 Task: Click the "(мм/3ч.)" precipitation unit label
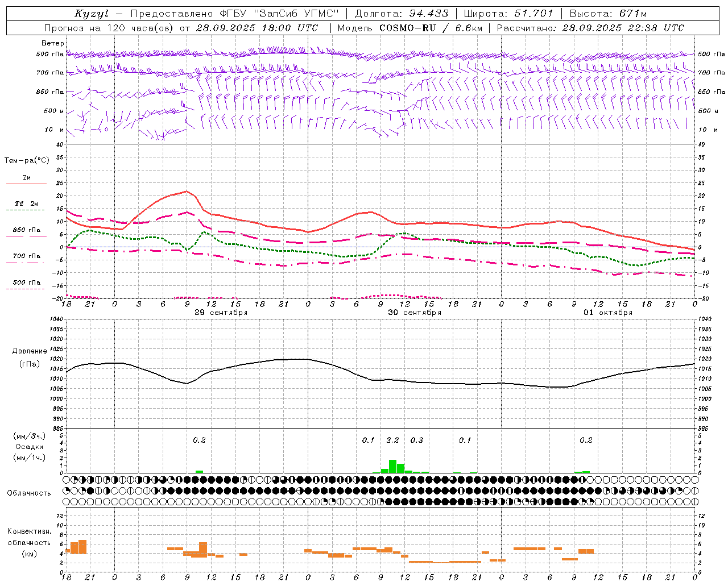pos(30,436)
